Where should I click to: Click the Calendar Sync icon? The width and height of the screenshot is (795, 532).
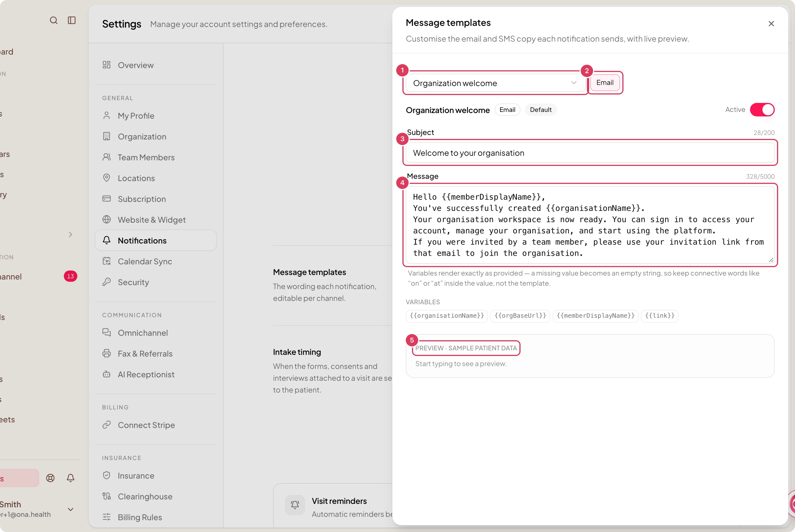click(107, 261)
